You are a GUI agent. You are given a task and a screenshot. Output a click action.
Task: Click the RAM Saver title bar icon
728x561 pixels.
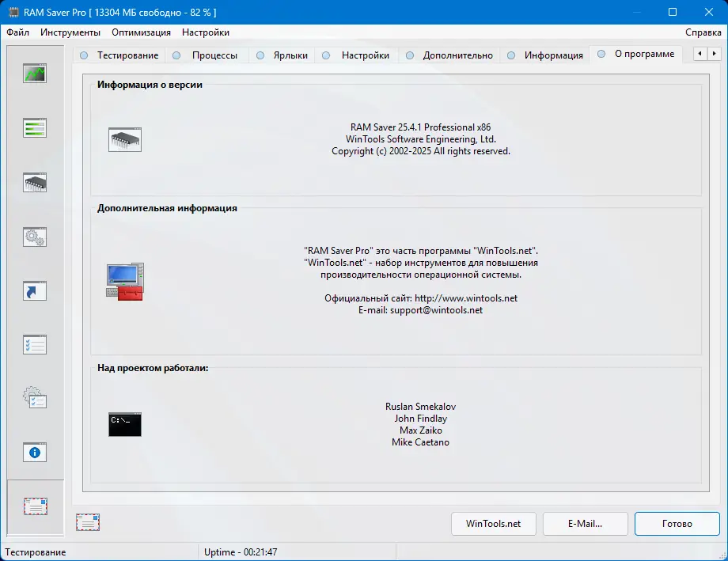tap(14, 12)
